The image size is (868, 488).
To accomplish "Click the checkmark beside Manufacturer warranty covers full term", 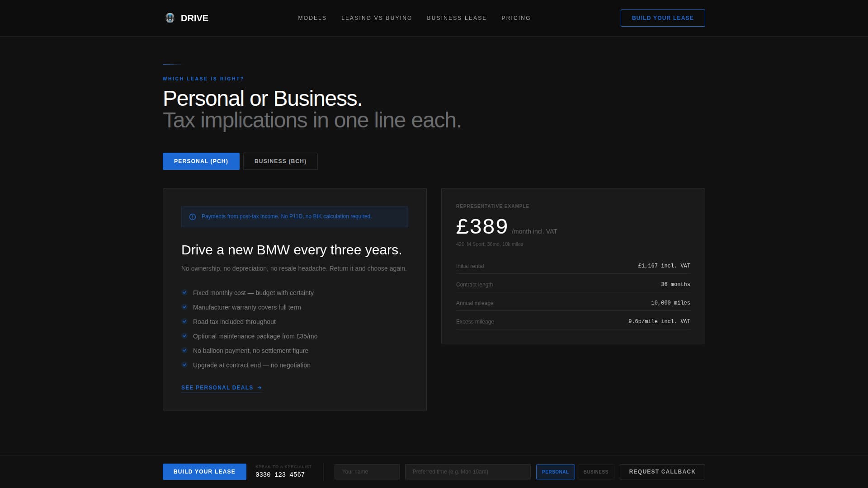I will click(x=184, y=307).
